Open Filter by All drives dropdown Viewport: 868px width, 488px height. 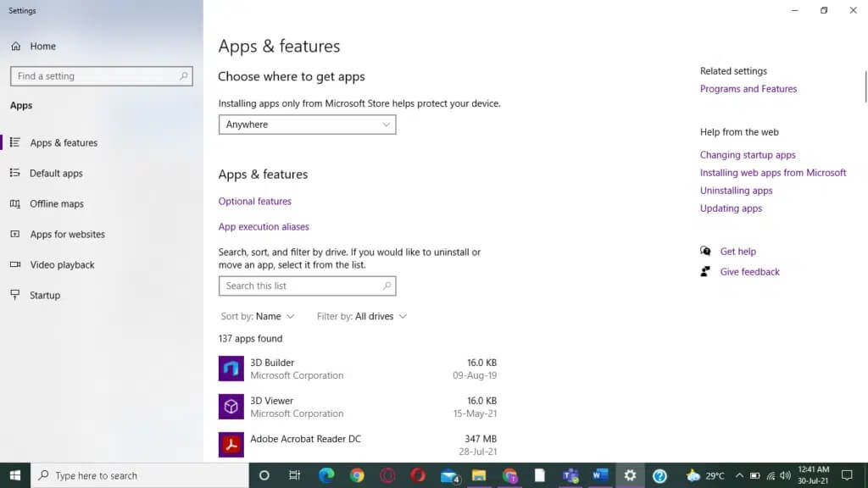[362, 317]
